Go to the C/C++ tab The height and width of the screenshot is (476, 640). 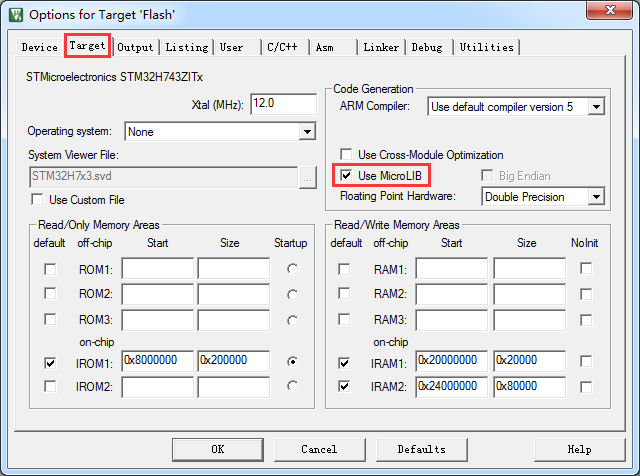pos(282,47)
